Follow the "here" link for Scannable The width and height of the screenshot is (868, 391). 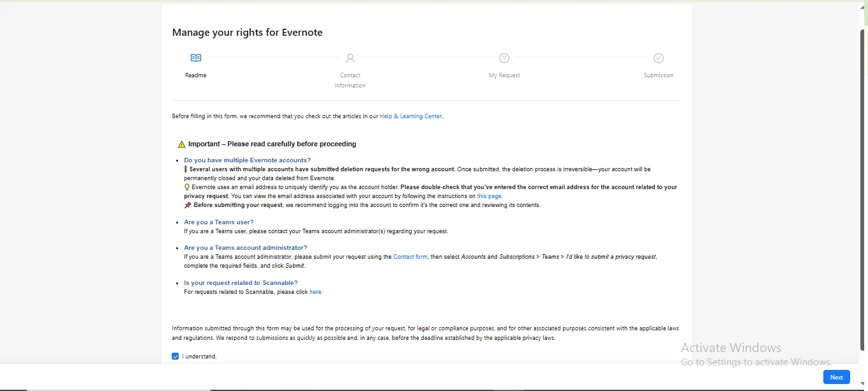(x=315, y=292)
